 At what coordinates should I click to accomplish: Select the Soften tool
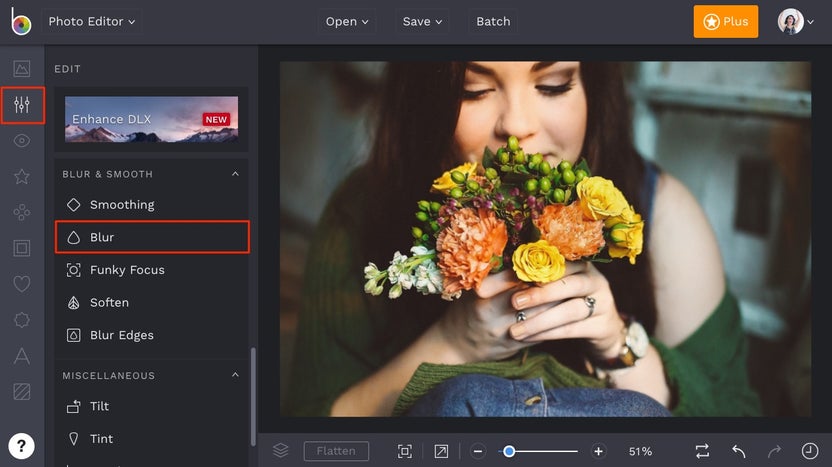coord(152,302)
